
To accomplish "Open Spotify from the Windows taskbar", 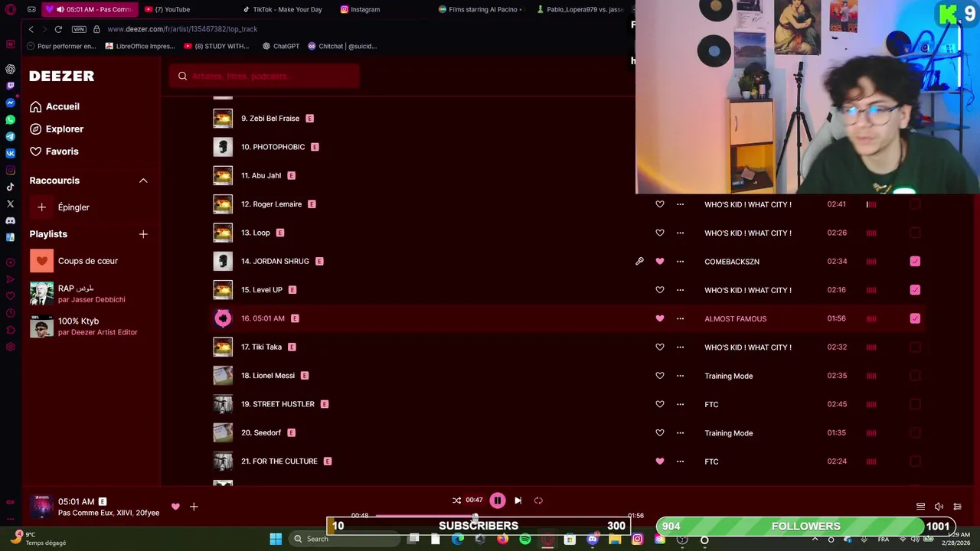I will tap(525, 539).
